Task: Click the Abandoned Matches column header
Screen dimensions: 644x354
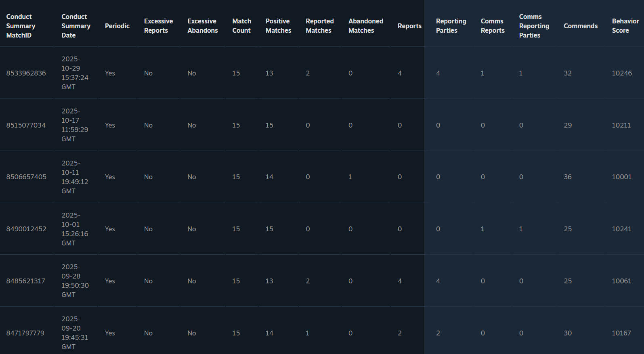Action: tap(366, 26)
